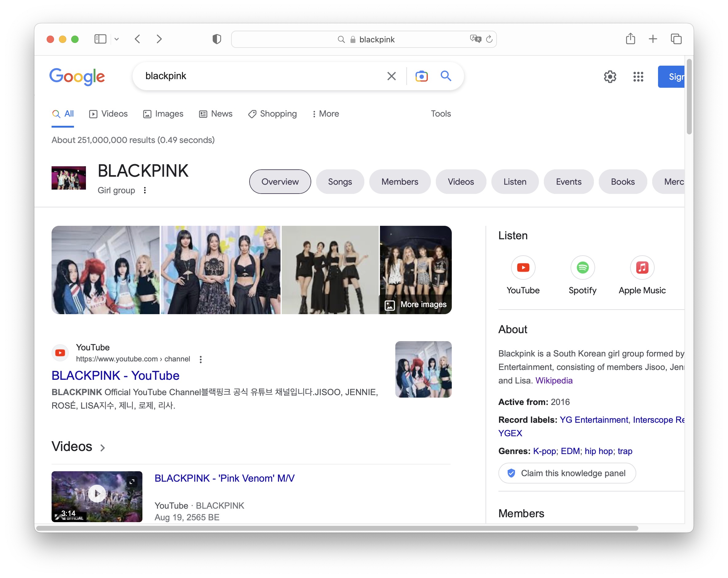
Task: Click the page translate icon in address bar
Action: [475, 39]
